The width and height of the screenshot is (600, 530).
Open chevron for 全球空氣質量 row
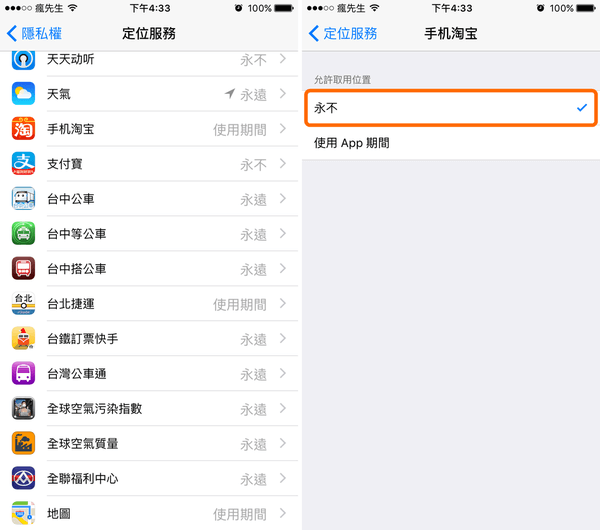[x=283, y=444]
